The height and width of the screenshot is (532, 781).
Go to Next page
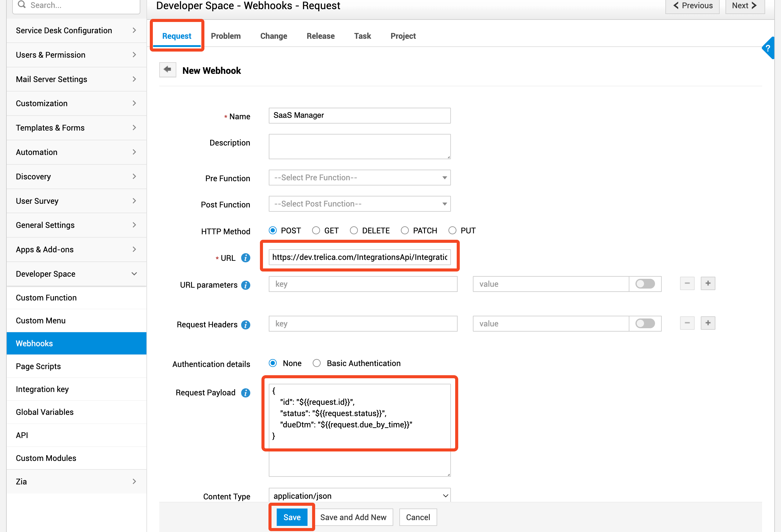745,6
